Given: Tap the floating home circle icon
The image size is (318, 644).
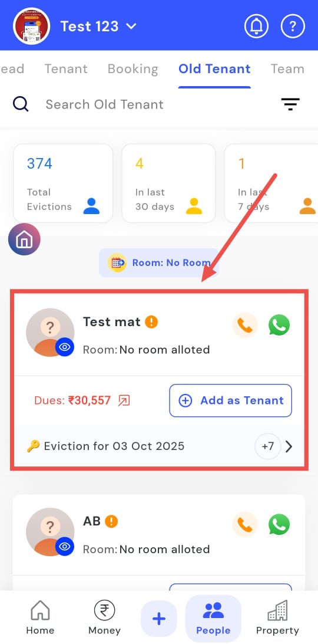Looking at the screenshot, I should tap(24, 239).
